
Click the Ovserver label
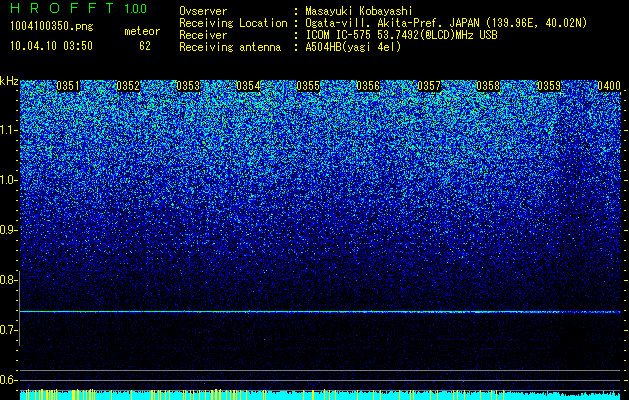click(203, 11)
